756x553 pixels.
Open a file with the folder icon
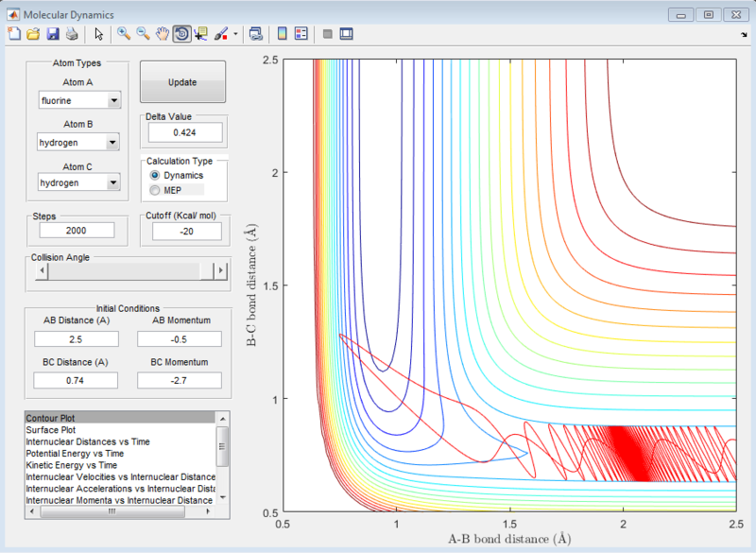pos(33,34)
